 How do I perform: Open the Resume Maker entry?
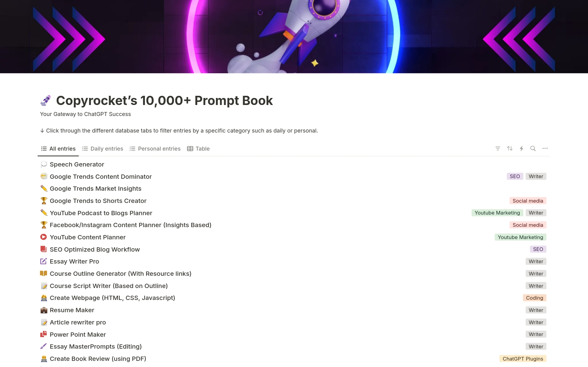pyautogui.click(x=72, y=310)
